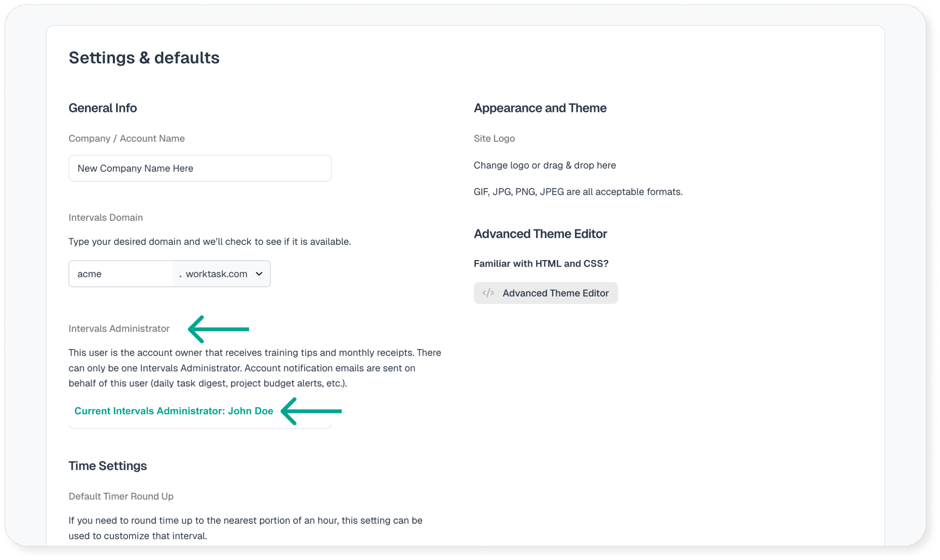940x560 pixels.
Task: Select the Appearance and Theme heading
Action: [x=540, y=108]
